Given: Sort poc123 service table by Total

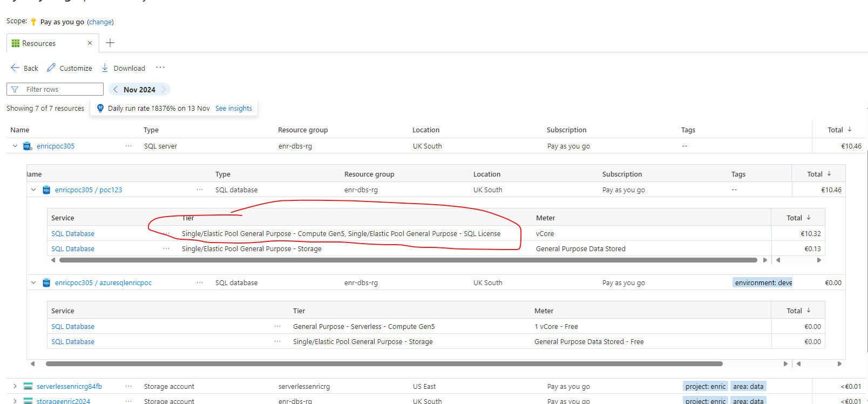Looking at the screenshot, I should [798, 218].
